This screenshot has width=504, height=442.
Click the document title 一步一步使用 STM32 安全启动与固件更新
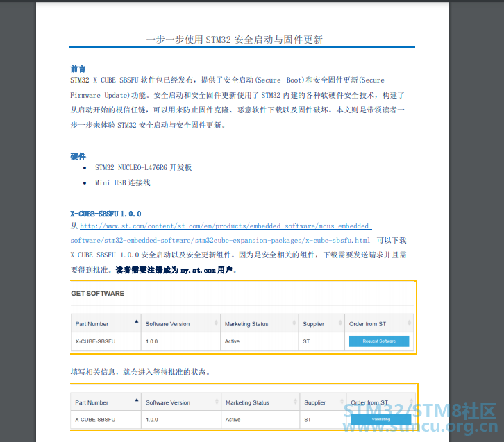click(x=235, y=40)
